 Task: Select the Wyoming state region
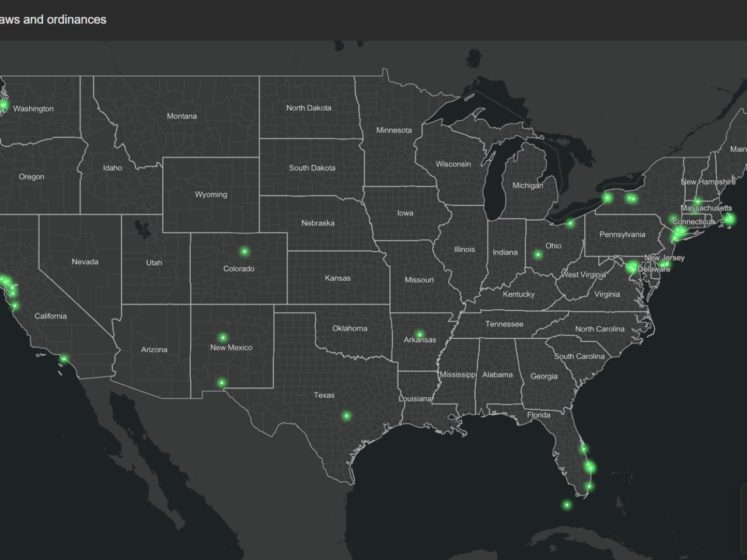click(x=211, y=194)
